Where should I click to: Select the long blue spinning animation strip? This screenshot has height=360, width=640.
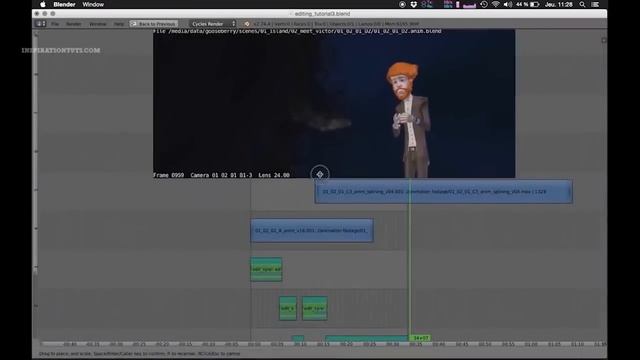click(x=443, y=191)
